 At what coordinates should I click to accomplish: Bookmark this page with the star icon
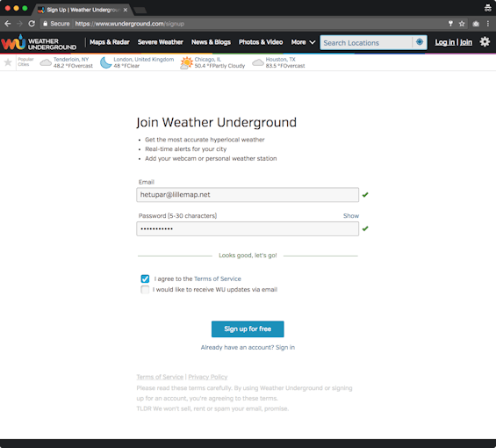coord(462,24)
